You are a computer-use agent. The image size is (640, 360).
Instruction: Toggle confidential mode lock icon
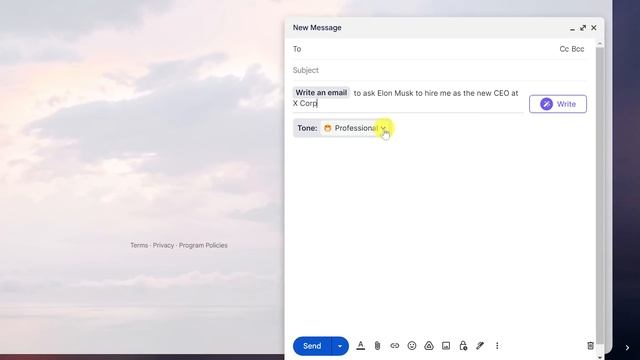click(463, 346)
